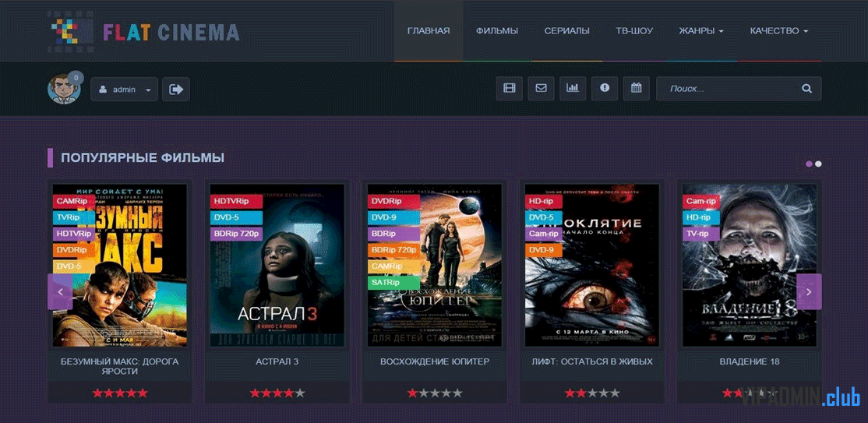
Task: Click CAMRip tag on Безумный Макс poster
Action: point(72,201)
